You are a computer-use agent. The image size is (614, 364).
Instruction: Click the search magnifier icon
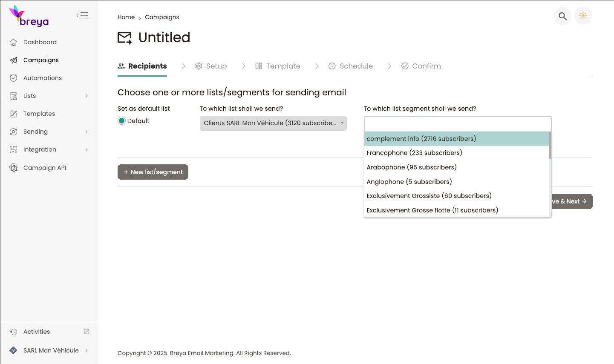pyautogui.click(x=562, y=16)
